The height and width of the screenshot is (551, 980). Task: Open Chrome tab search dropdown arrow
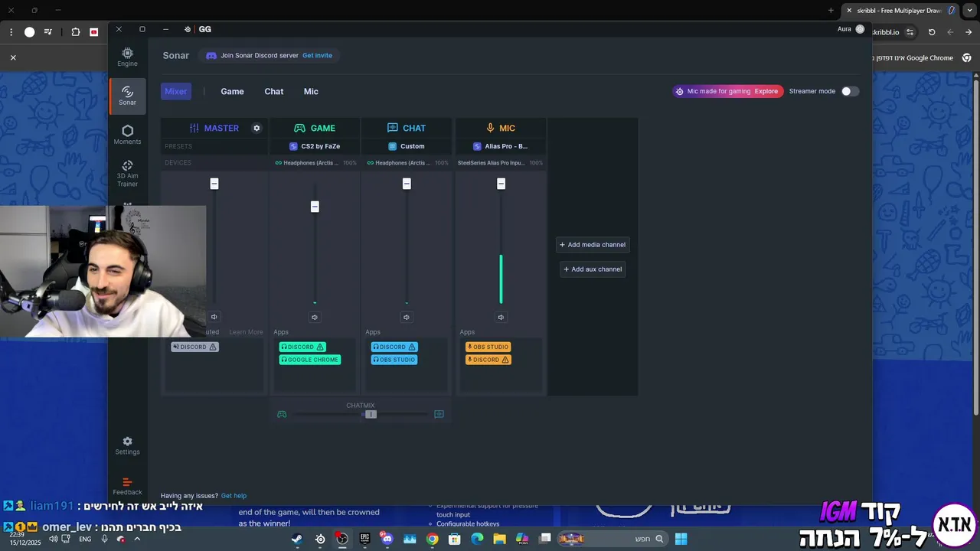point(970,10)
